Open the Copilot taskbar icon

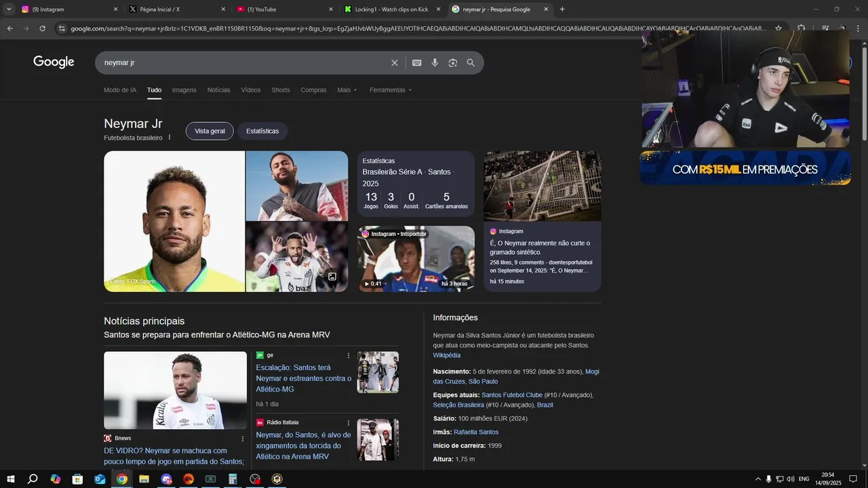[55, 479]
